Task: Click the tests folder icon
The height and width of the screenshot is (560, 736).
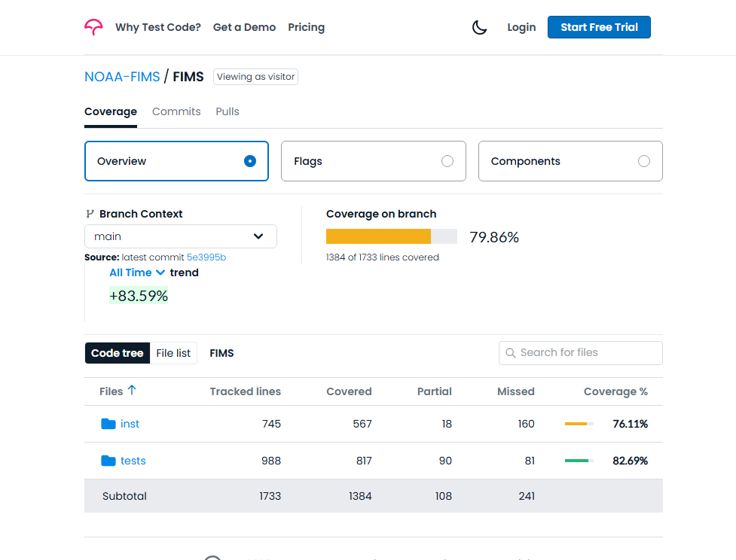Action: pyautogui.click(x=108, y=461)
